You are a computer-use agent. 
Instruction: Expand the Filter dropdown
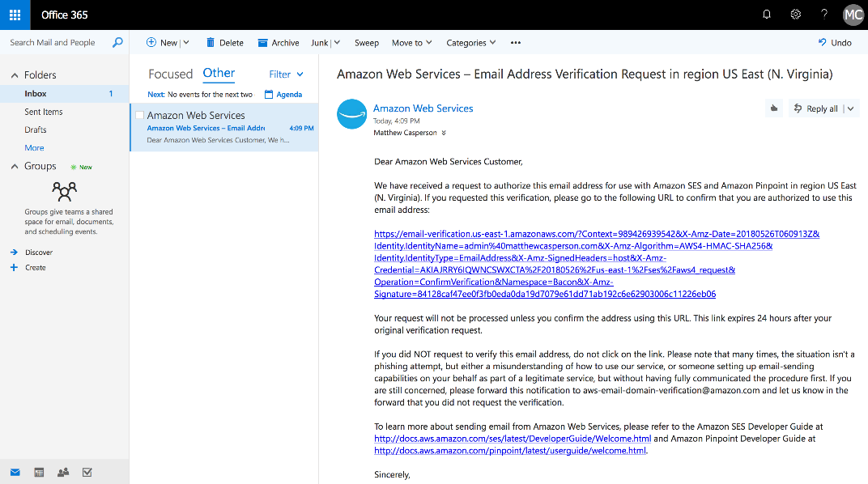point(286,74)
